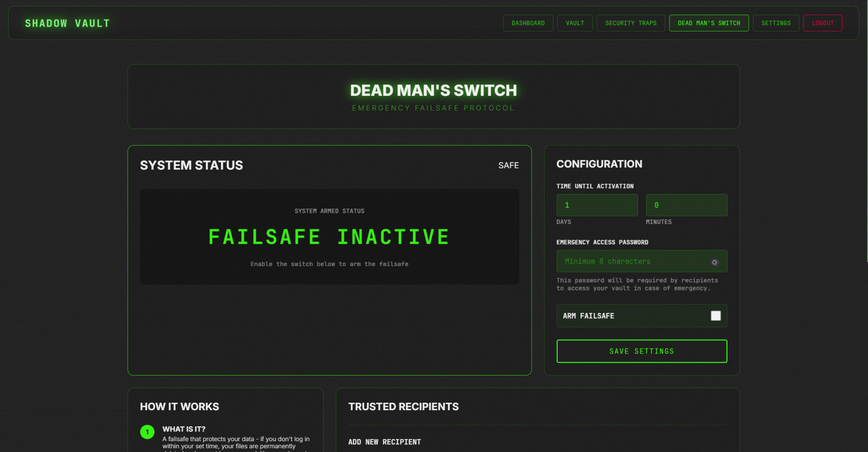Open Security Traps from navigation
868x452 pixels.
[630, 23]
